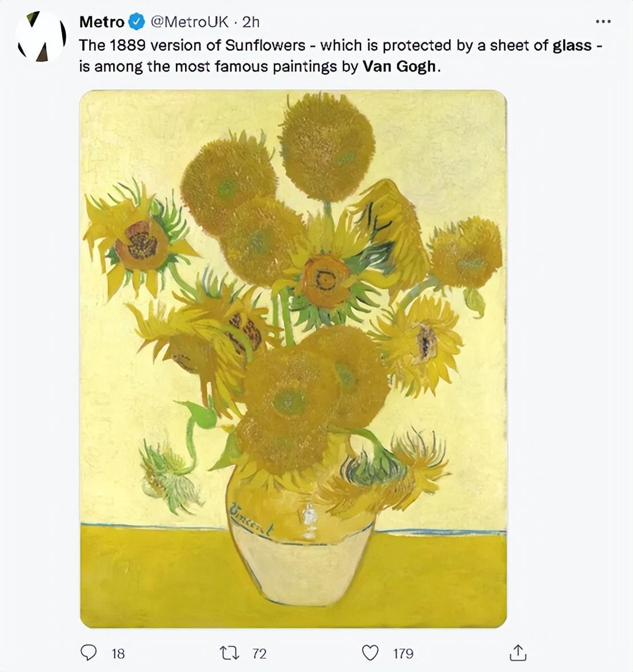The width and height of the screenshot is (633, 672).
Task: Click the tweet's second line about famous paintings
Action: (x=260, y=67)
